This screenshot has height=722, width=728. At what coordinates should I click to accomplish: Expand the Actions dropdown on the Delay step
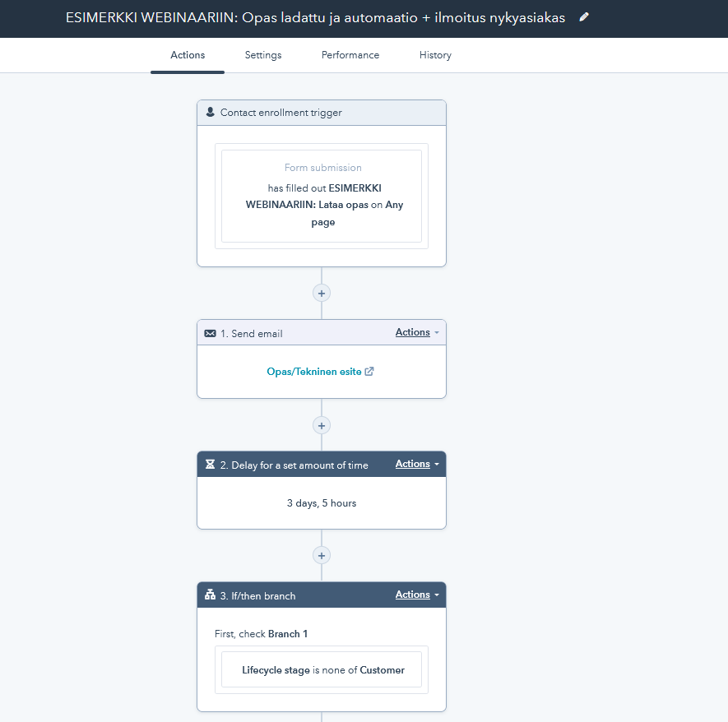(417, 464)
